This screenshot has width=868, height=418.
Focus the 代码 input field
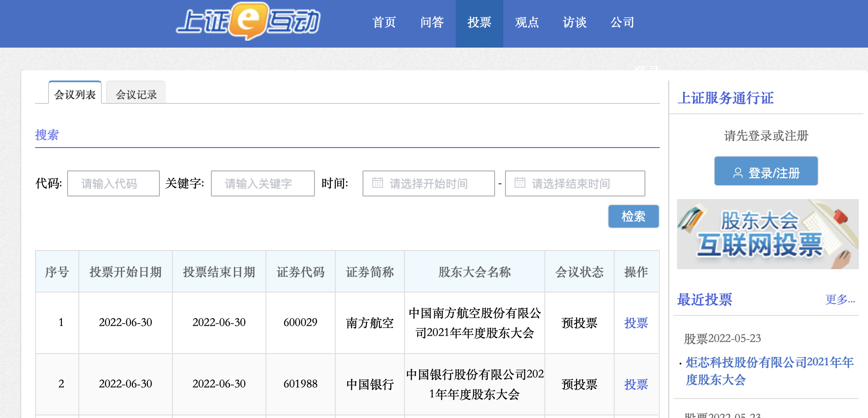click(113, 183)
